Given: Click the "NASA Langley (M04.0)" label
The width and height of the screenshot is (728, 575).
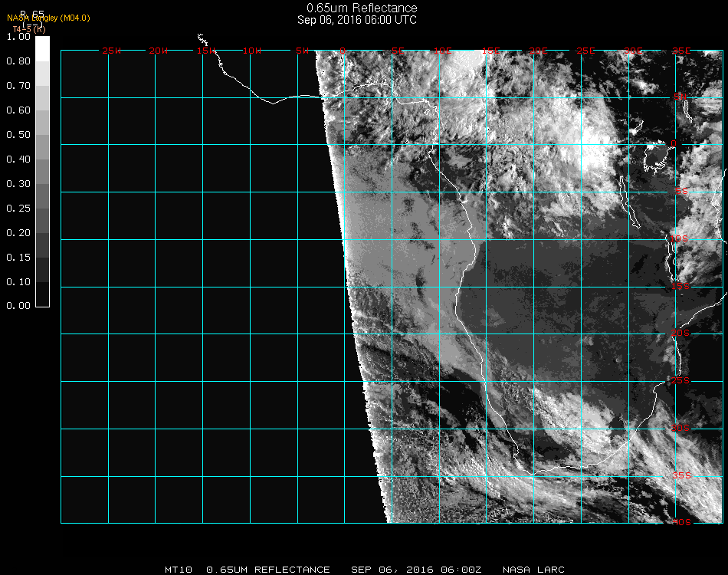Looking at the screenshot, I should tap(48, 18).
